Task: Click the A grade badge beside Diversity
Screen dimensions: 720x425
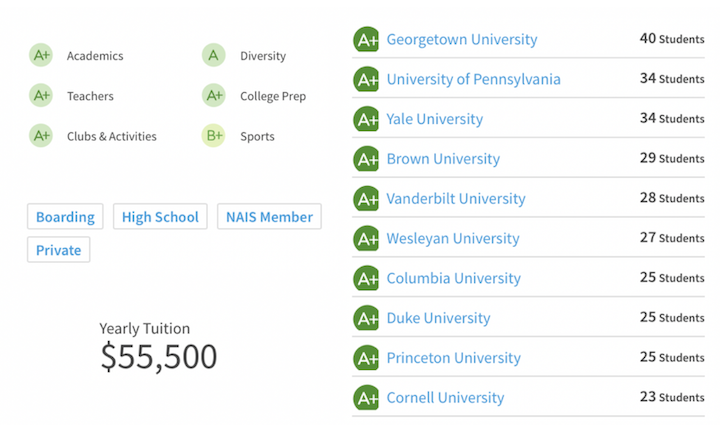Action: [214, 55]
